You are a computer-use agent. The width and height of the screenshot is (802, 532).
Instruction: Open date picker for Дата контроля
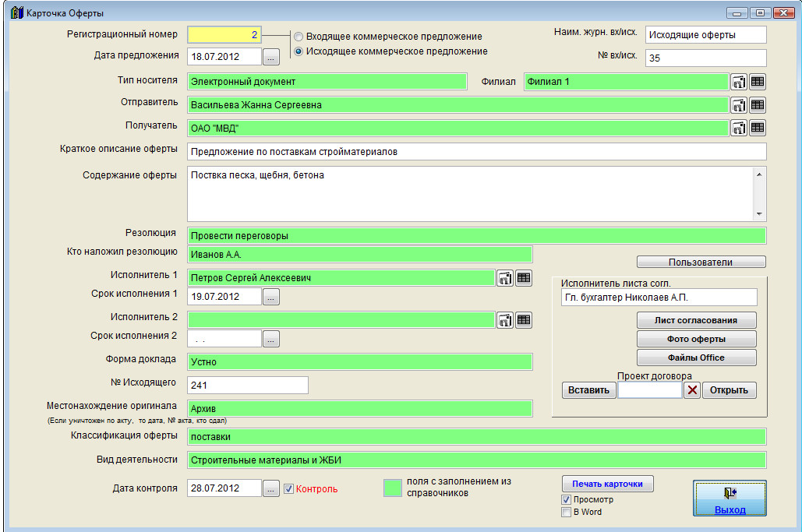(x=271, y=489)
